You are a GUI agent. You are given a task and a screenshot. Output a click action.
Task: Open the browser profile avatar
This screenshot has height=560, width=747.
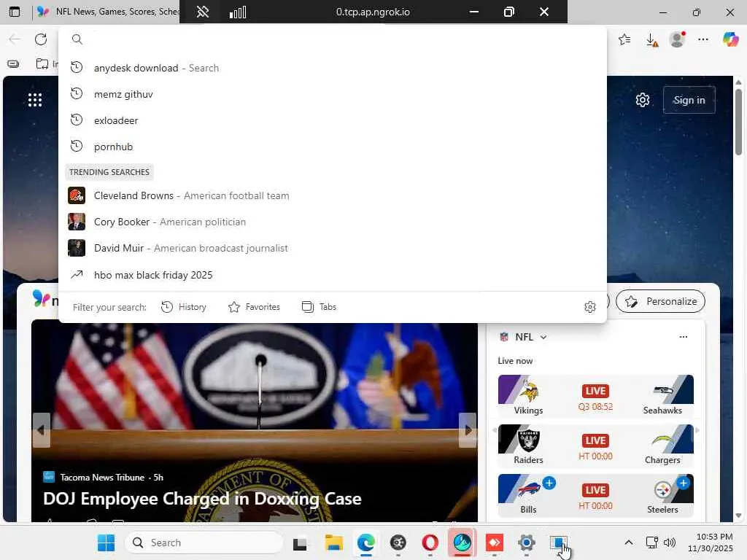point(677,39)
